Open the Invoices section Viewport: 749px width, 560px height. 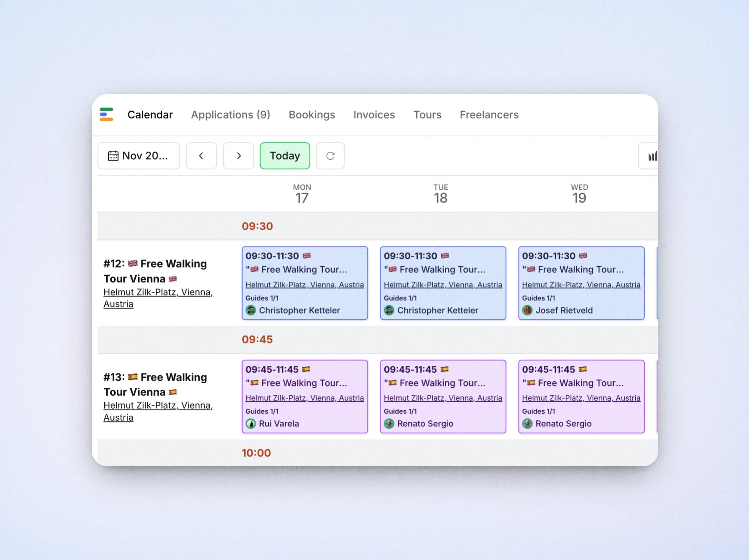tap(374, 114)
